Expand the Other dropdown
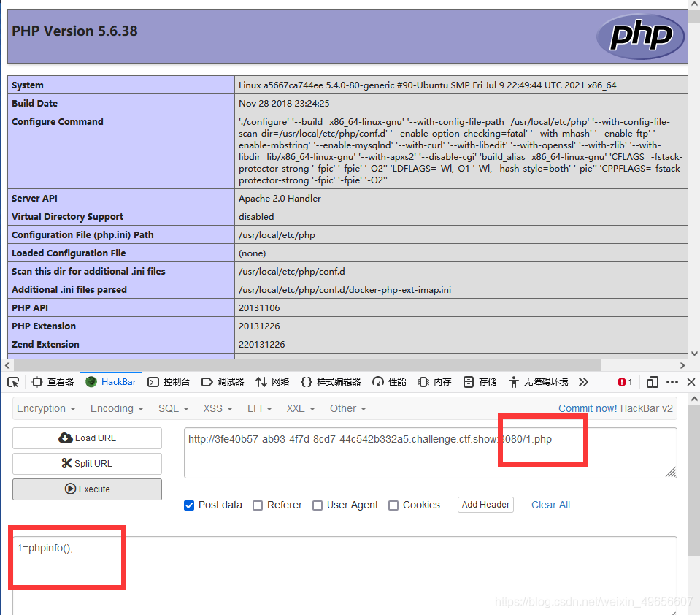This screenshot has width=700, height=615. click(x=347, y=408)
